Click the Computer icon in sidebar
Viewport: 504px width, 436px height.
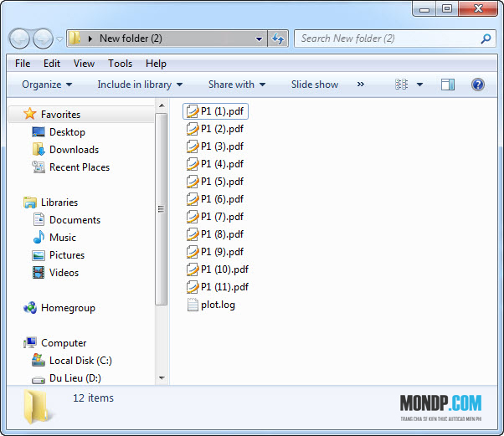pyautogui.click(x=30, y=343)
